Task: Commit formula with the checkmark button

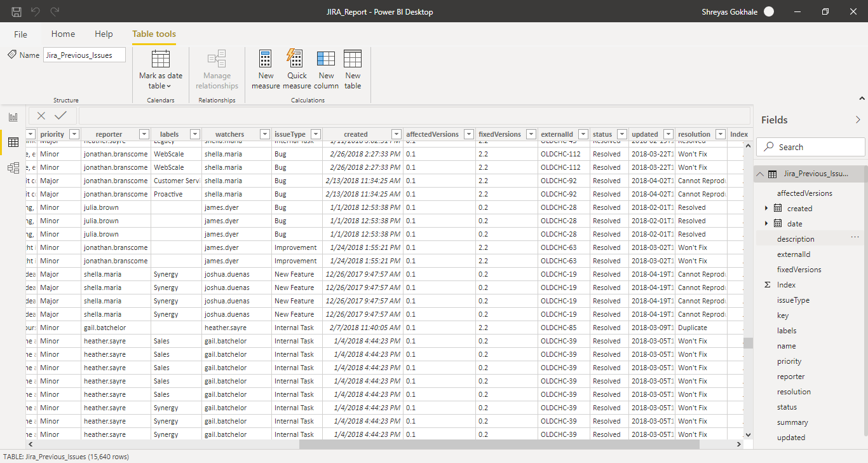Action: pos(60,116)
